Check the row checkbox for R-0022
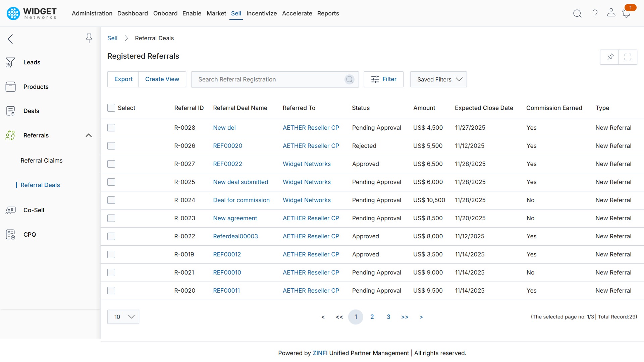Viewport: 644px width, 362px height. [x=111, y=236]
